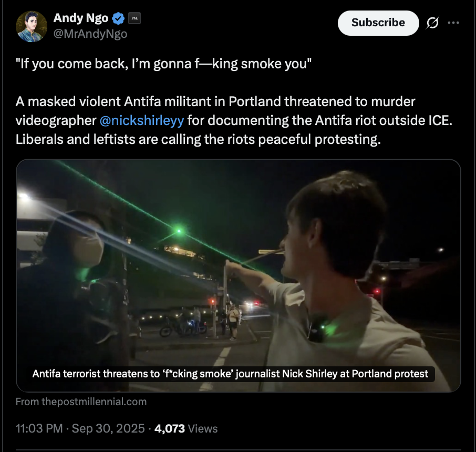Screen dimensions: 476x452
Task: Open the "From thepostmillennial.com" source link
Action: (x=81, y=402)
